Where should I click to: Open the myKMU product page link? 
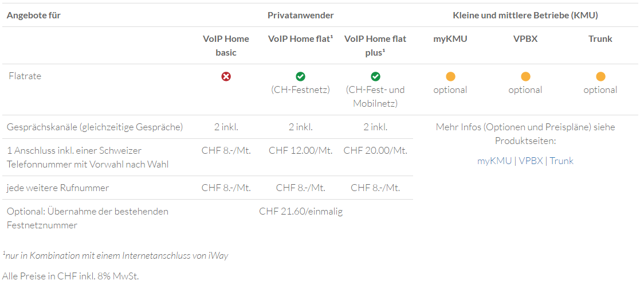coord(494,161)
